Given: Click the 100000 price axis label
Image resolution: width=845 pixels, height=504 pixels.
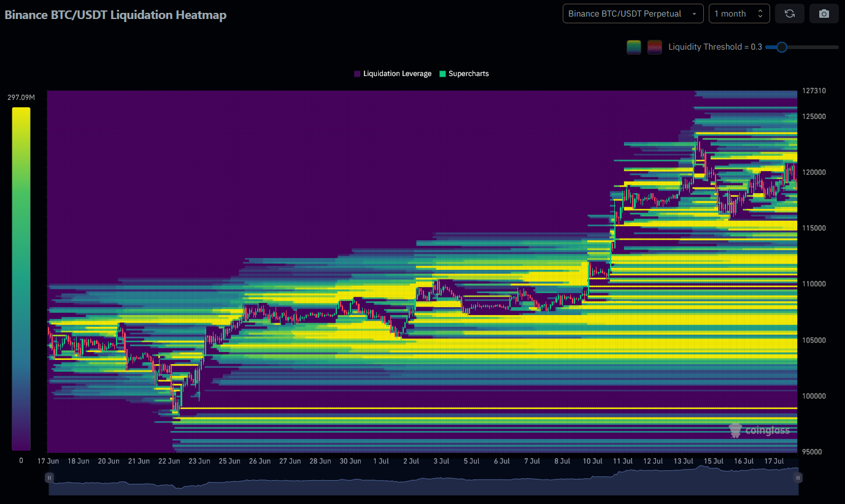Looking at the screenshot, I should (x=813, y=396).
